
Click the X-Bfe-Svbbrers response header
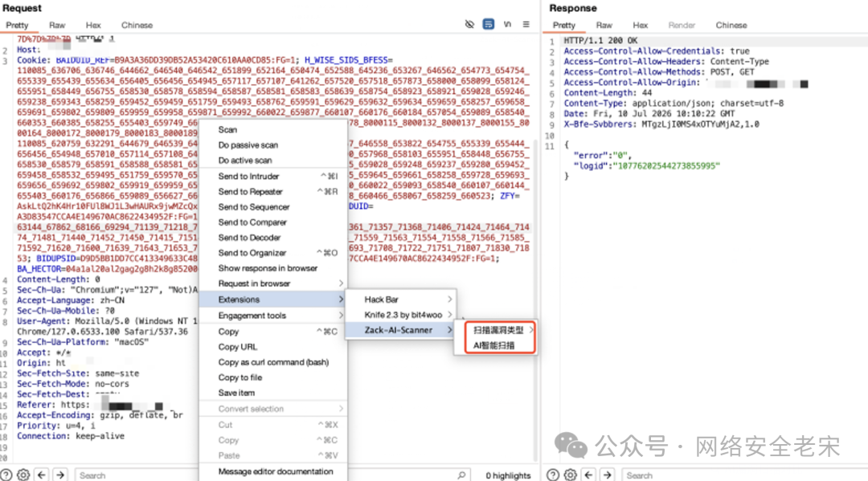[661, 124]
